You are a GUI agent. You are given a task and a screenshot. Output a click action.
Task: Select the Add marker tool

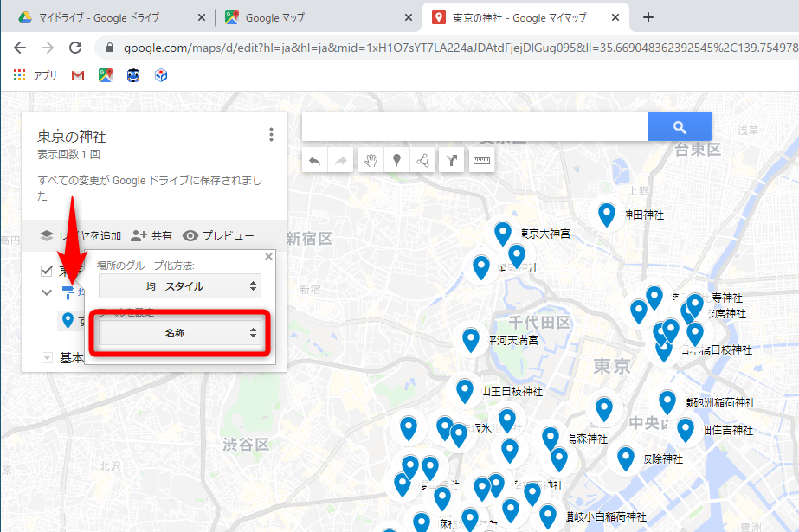pyautogui.click(x=397, y=160)
